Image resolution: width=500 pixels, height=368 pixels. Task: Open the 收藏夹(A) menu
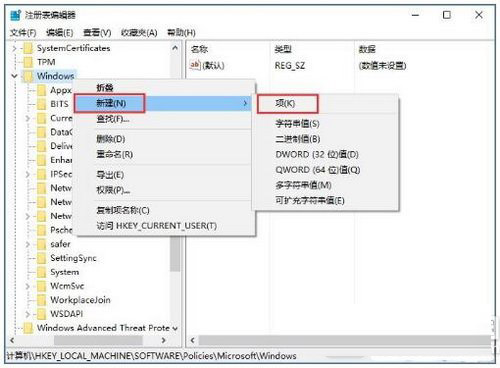click(139, 33)
